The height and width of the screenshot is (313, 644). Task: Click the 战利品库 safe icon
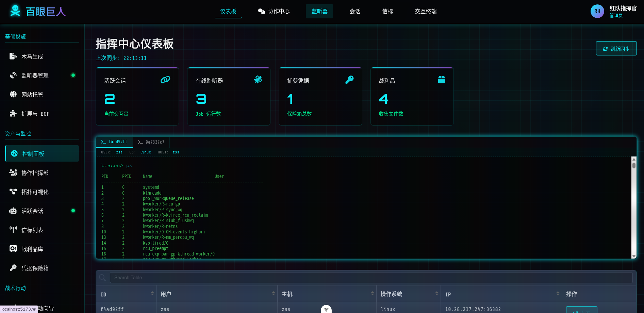point(13,249)
